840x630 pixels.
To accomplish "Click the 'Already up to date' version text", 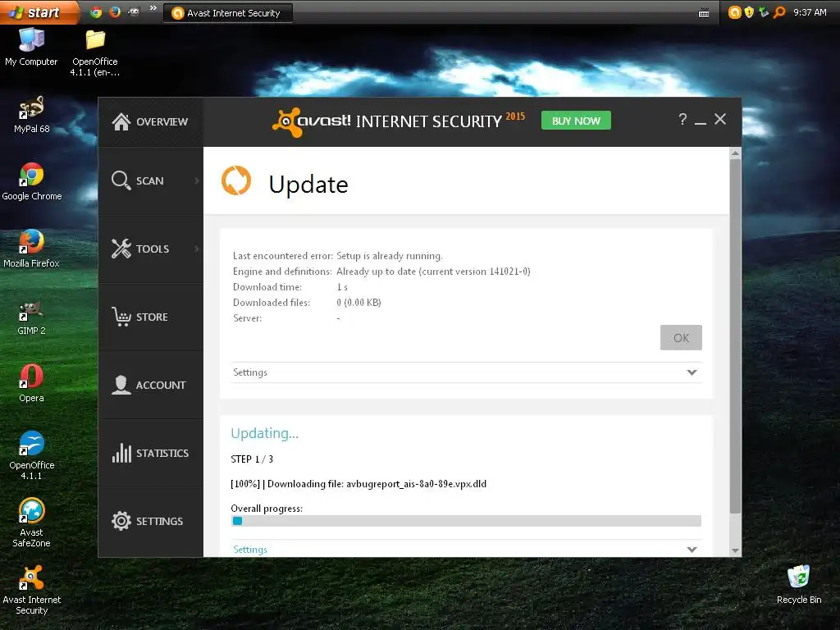I will coord(433,271).
